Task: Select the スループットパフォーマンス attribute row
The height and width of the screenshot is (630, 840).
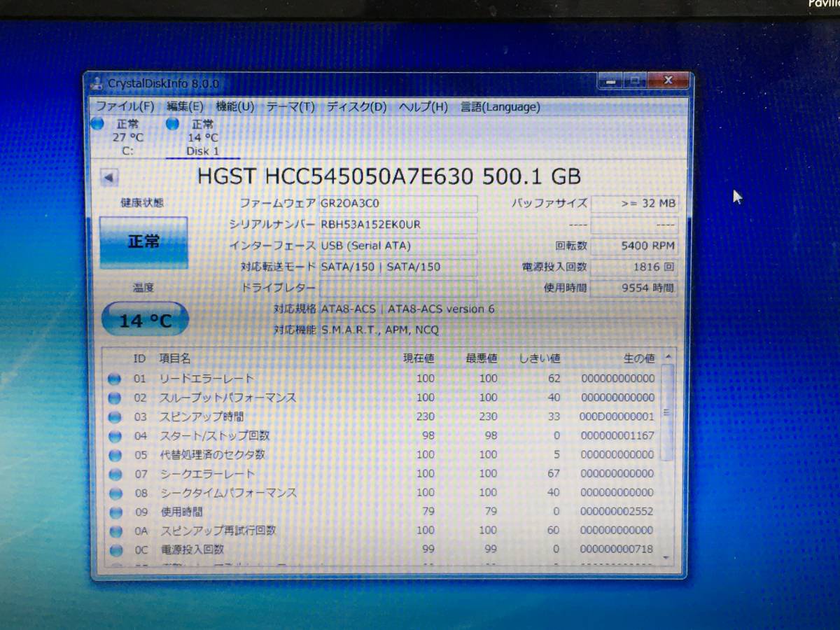Action: (381, 398)
